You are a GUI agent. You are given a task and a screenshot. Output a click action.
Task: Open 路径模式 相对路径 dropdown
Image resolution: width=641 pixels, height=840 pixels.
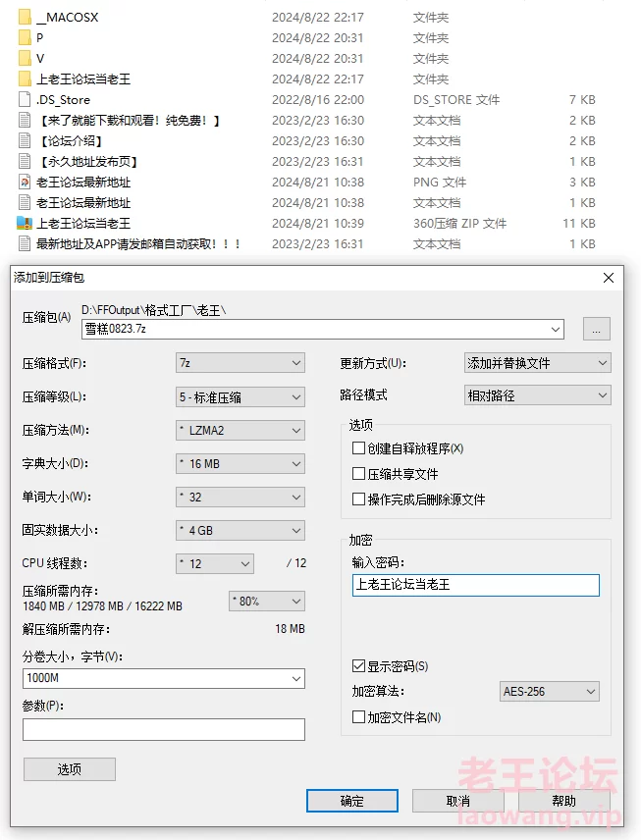click(538, 395)
